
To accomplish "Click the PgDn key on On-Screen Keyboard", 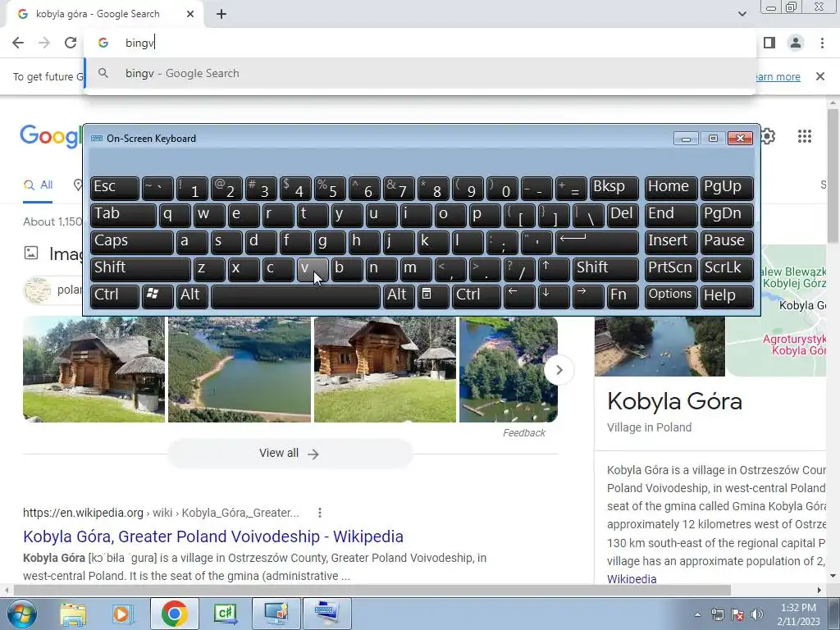I will coord(727,216).
